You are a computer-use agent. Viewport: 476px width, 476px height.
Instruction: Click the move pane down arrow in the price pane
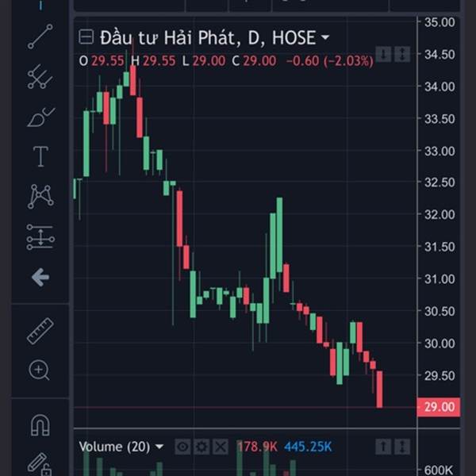(383, 55)
